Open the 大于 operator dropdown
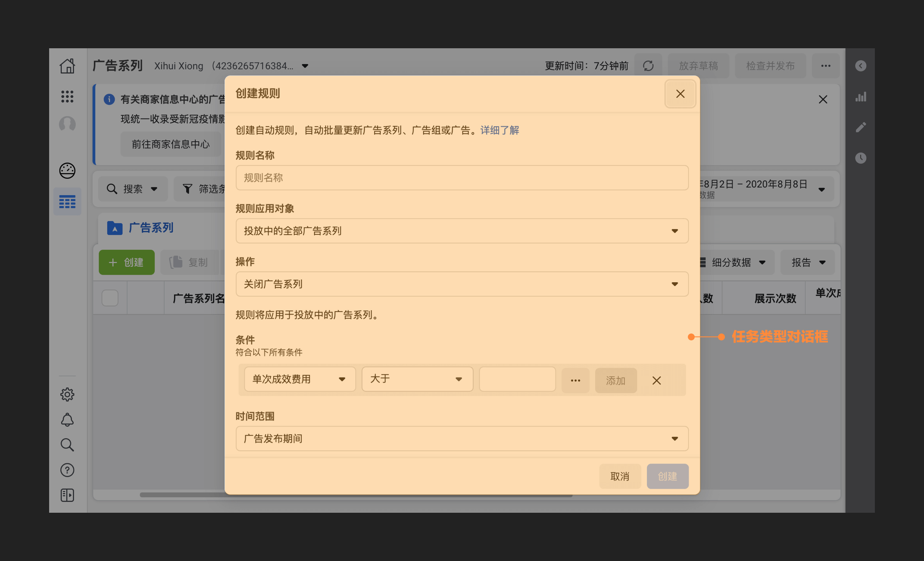This screenshot has height=561, width=924. pos(417,379)
